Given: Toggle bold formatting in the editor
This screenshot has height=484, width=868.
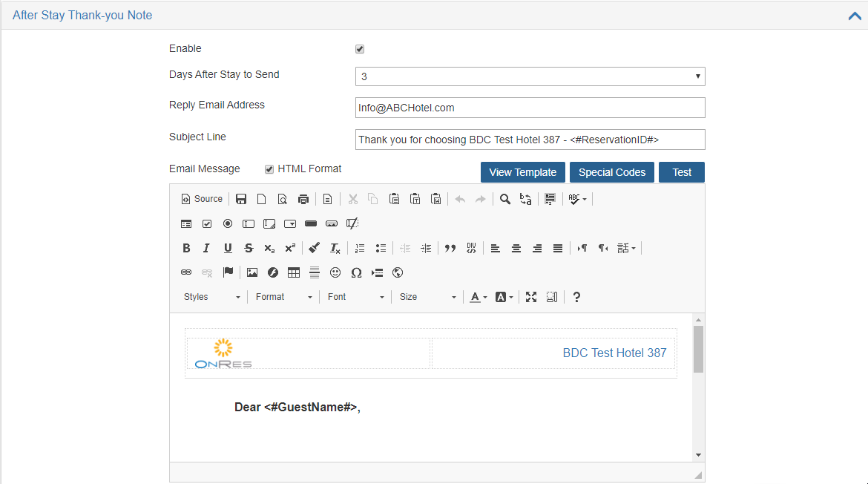Looking at the screenshot, I should click(186, 248).
